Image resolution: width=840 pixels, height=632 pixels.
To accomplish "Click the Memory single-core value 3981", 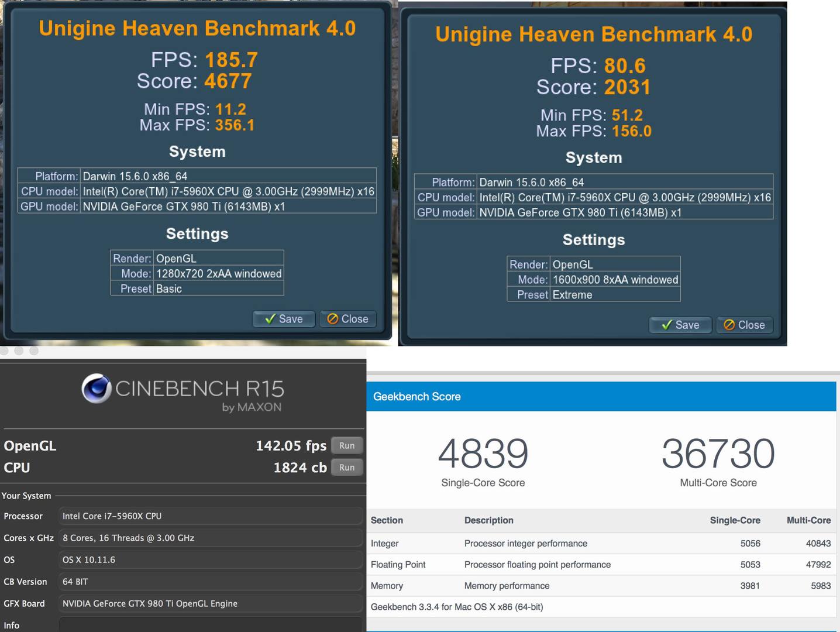I will (x=750, y=586).
